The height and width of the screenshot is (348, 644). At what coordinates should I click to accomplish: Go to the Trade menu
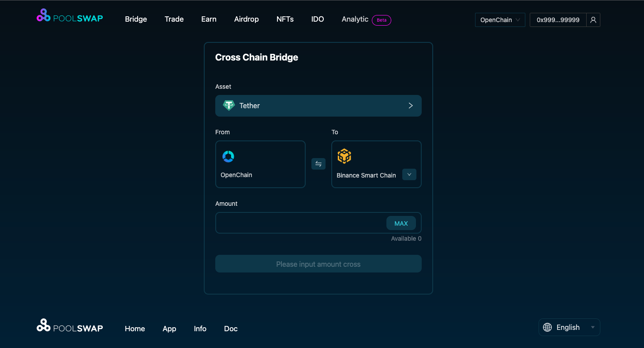click(174, 19)
